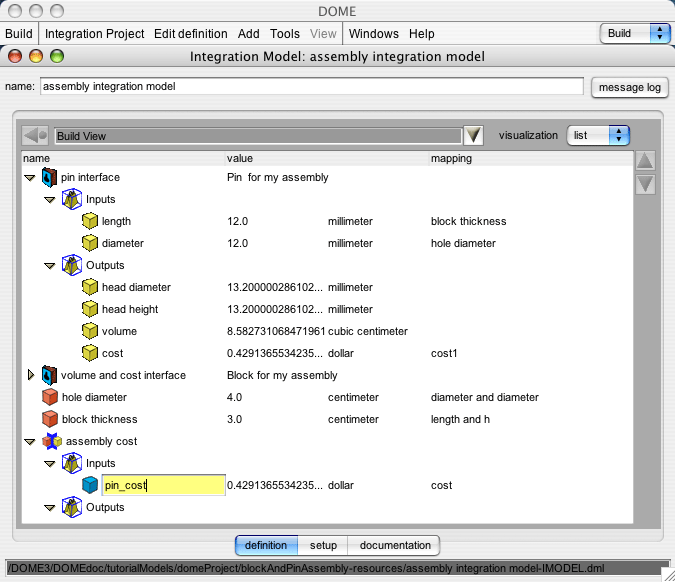The width and height of the screenshot is (675, 582).
Task: Click the yellow cube icon beside length
Action: (x=90, y=221)
